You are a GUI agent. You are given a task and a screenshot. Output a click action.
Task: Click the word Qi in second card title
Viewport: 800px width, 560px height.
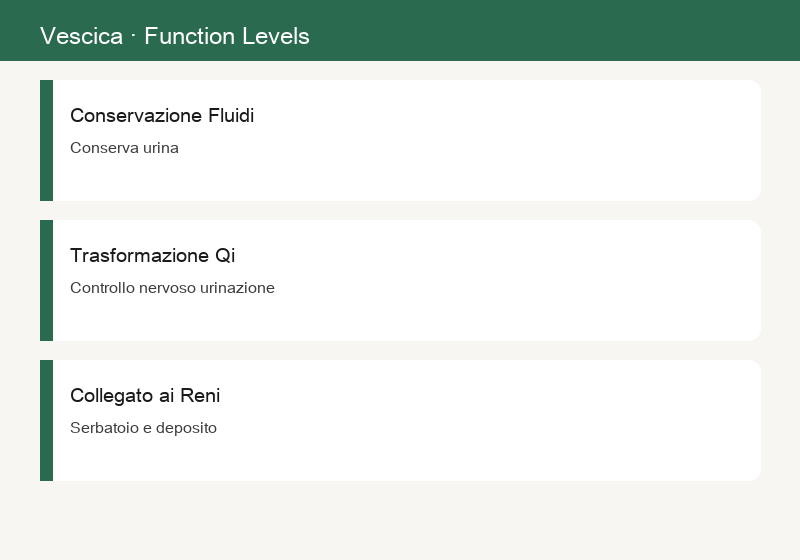coord(224,256)
